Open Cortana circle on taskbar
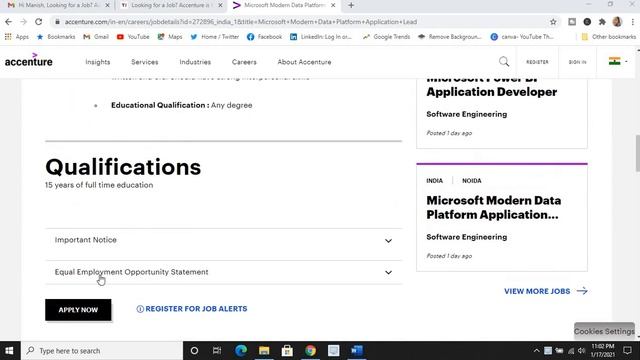Image resolution: width=640 pixels, height=360 pixels. pos(194,351)
